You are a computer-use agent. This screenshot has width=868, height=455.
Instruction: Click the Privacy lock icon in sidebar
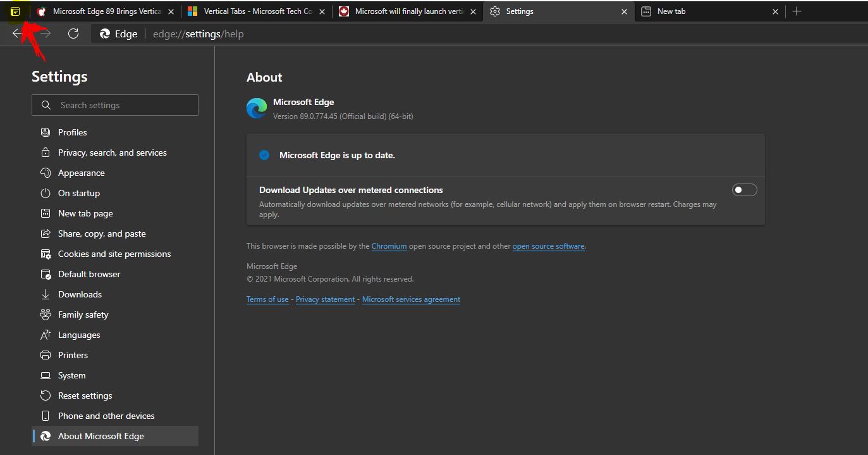[x=46, y=153]
